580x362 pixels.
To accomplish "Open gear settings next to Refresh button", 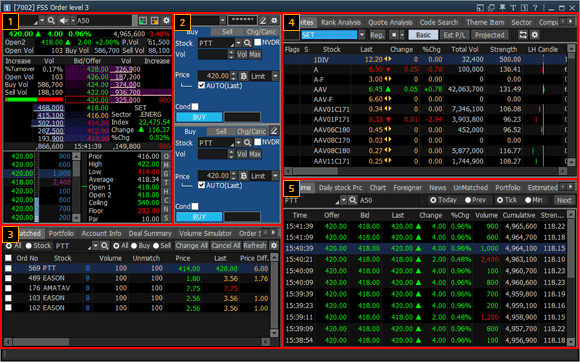I will [x=274, y=246].
